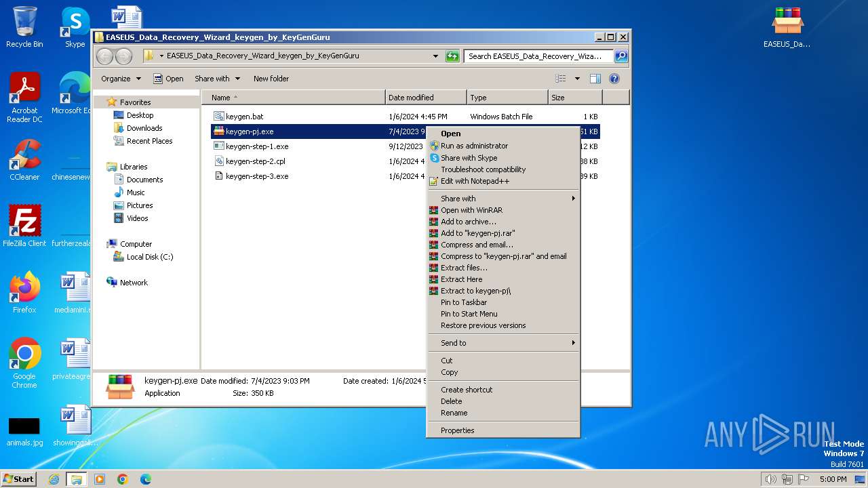Expand the Send to context submenu
868x488 pixels.
503,343
